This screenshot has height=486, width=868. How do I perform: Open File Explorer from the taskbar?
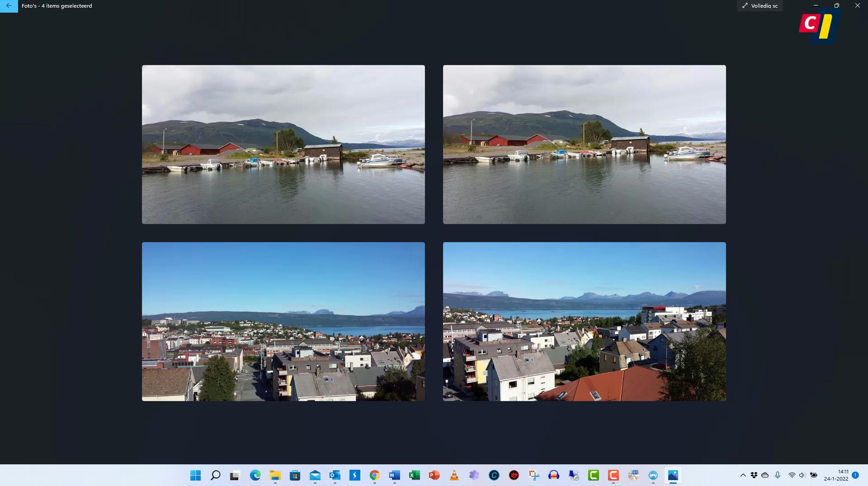(x=276, y=475)
